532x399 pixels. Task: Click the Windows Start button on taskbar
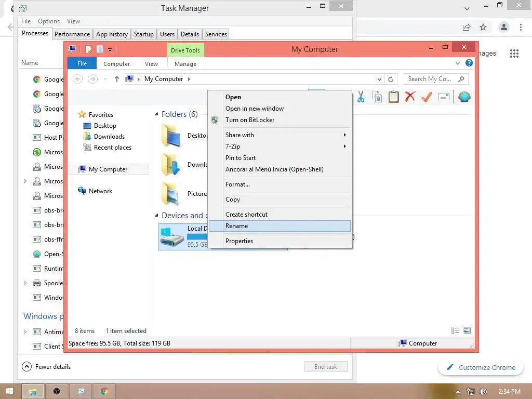(9, 391)
